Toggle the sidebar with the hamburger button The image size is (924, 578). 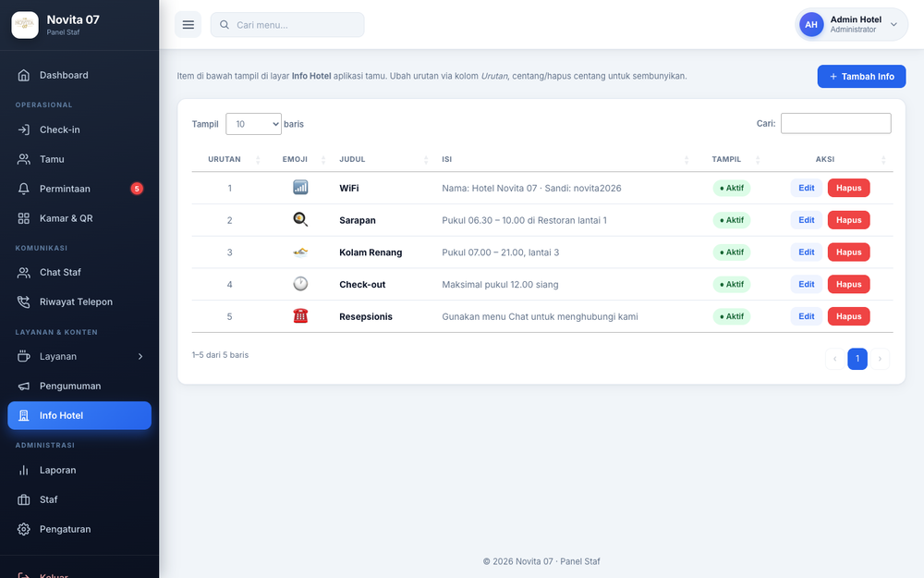(188, 25)
